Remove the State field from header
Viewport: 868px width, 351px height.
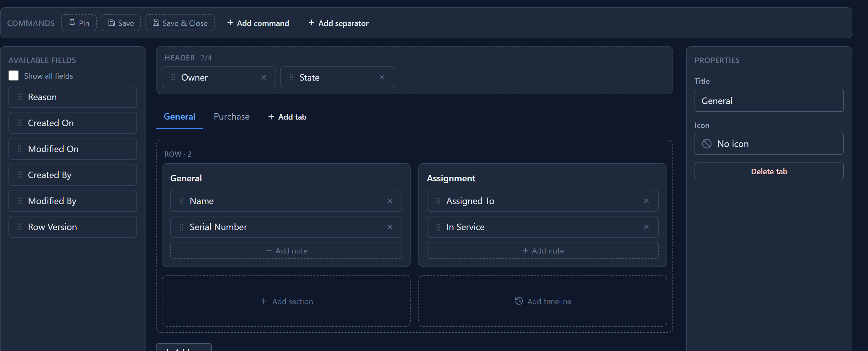coord(382,77)
